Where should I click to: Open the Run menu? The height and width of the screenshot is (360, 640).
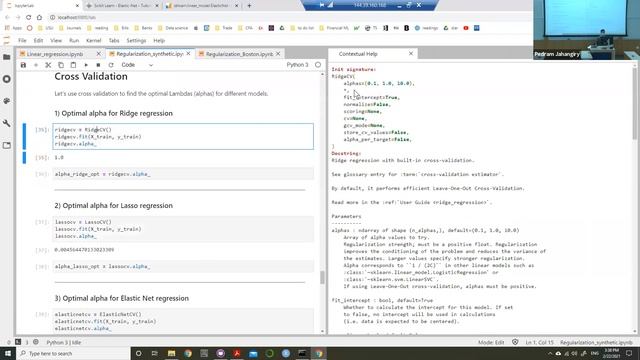pos(74,40)
